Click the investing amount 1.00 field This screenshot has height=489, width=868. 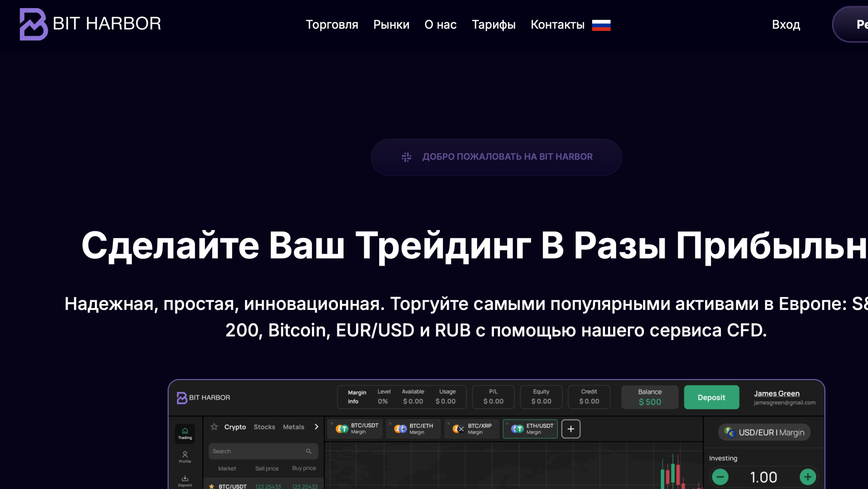pos(764,477)
